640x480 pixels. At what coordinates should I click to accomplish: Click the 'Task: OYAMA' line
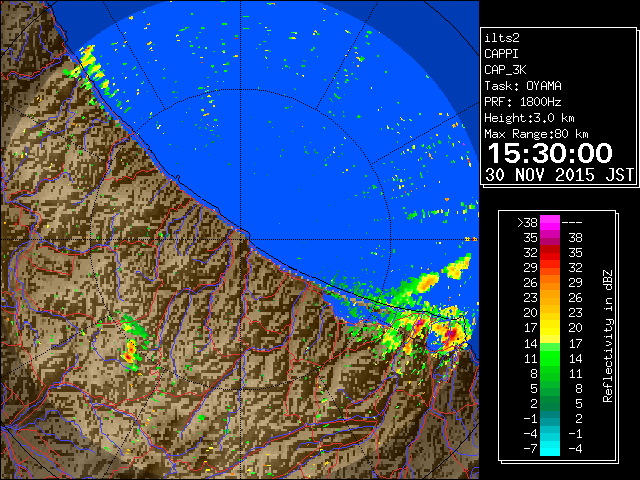coord(523,86)
